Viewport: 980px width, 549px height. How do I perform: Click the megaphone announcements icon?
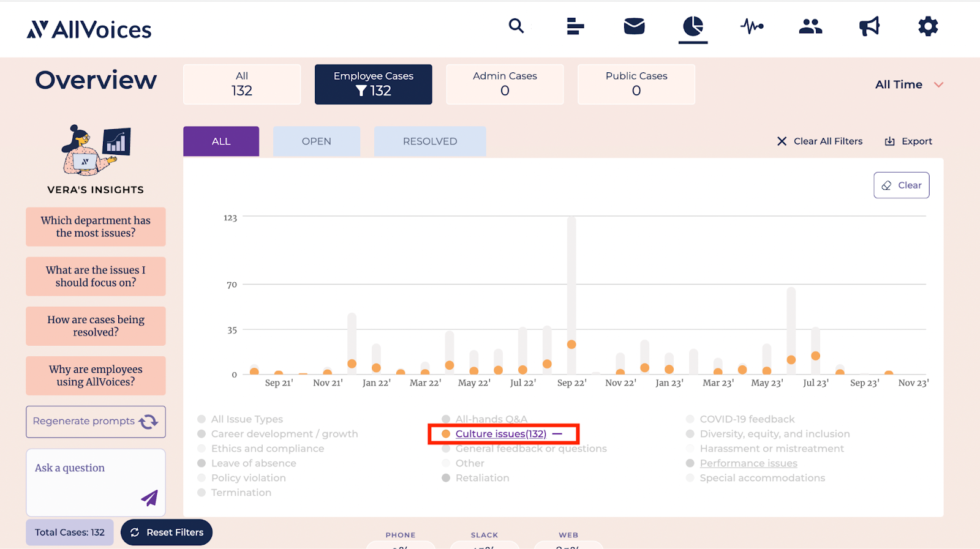[x=869, y=26]
